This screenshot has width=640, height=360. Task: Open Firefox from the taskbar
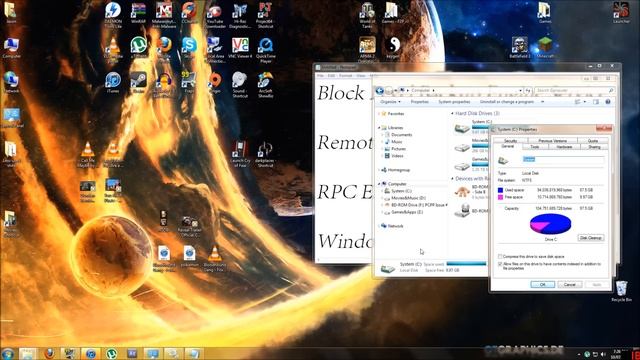pos(49,353)
